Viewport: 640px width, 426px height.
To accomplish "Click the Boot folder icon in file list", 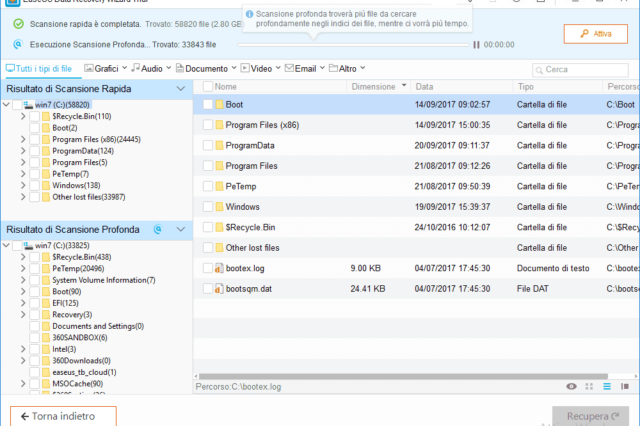I will tap(219, 104).
